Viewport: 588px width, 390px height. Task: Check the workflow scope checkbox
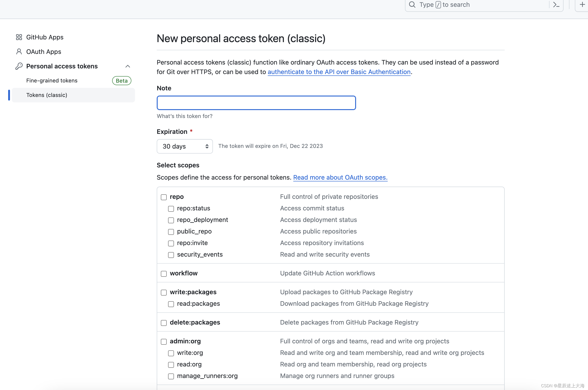[164, 274]
